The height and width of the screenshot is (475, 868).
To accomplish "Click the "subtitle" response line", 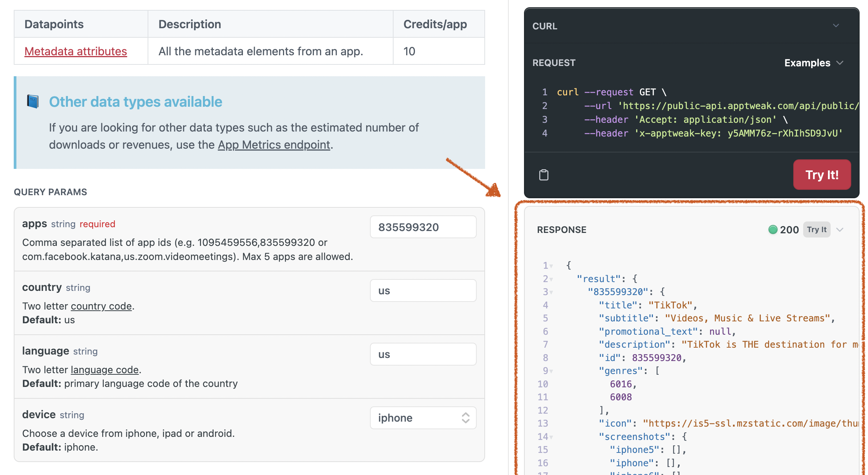I will click(x=717, y=318).
